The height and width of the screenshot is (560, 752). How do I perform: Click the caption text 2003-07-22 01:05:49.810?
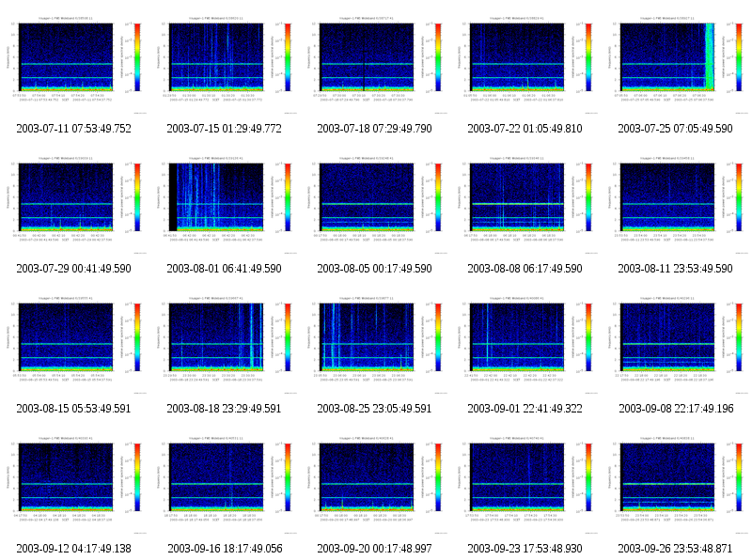click(x=525, y=129)
